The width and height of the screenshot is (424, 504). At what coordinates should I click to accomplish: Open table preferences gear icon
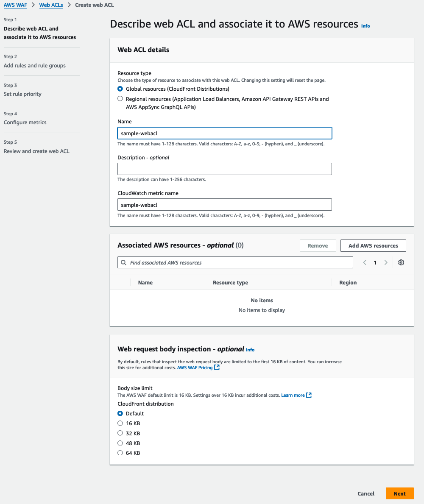point(401,262)
